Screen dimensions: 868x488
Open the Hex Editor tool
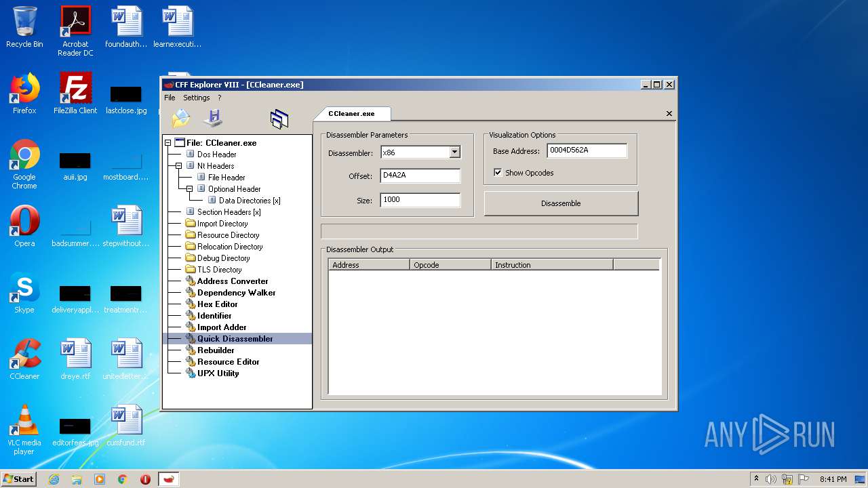(x=217, y=304)
